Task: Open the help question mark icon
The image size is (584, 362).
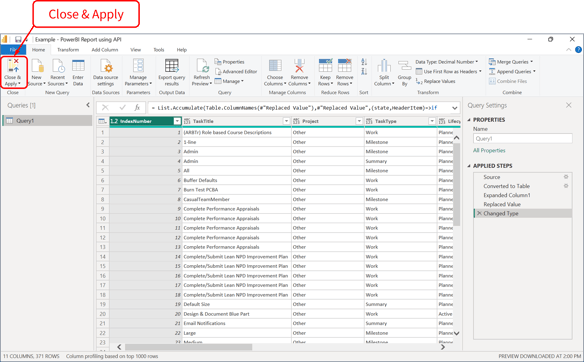Action: 578,50
